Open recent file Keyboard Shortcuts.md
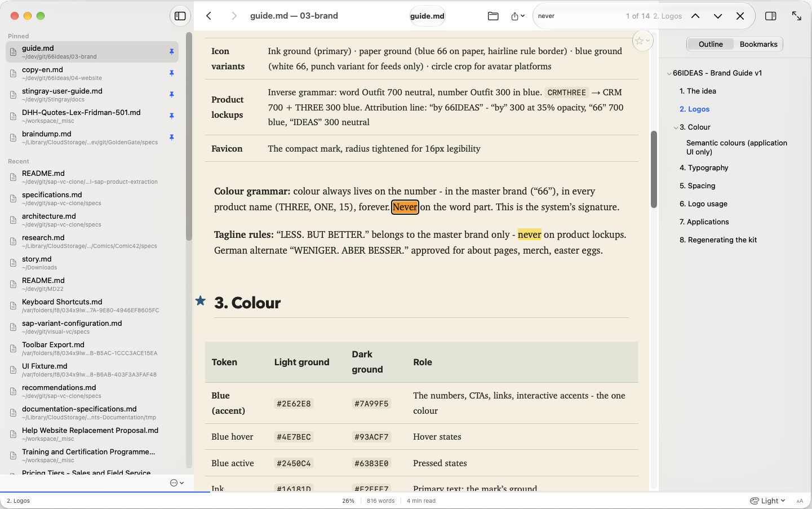Screen dimensions: 812x509 (x=92, y=306)
